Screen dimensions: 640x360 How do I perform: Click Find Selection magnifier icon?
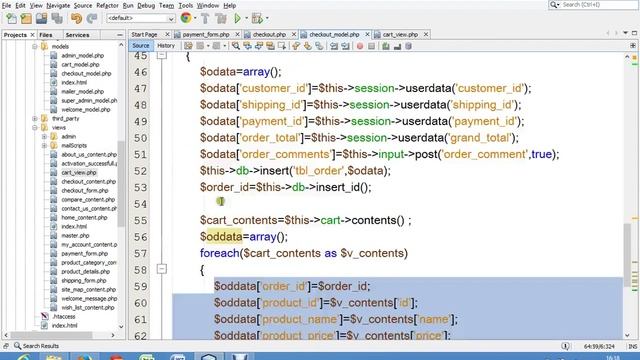pos(236,46)
